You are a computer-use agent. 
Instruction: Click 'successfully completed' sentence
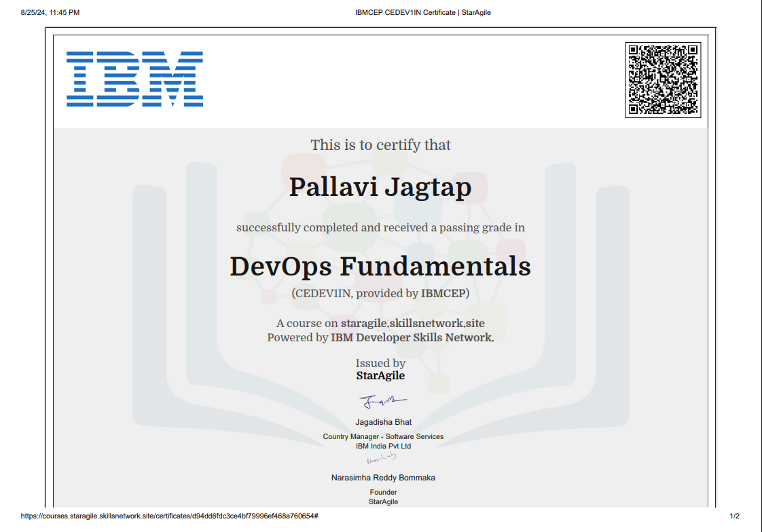[380, 227]
